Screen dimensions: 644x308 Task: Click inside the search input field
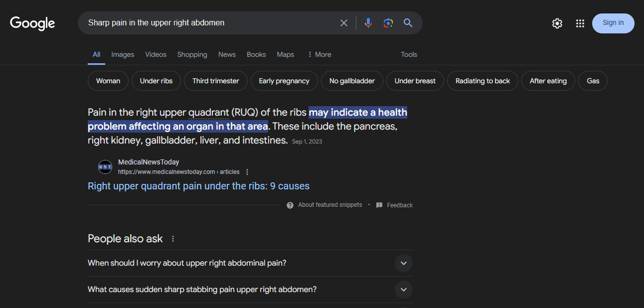pyautogui.click(x=209, y=22)
